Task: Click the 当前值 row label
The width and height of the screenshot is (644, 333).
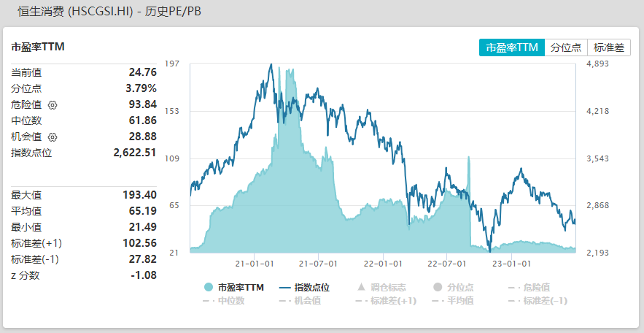Action: 26,73
